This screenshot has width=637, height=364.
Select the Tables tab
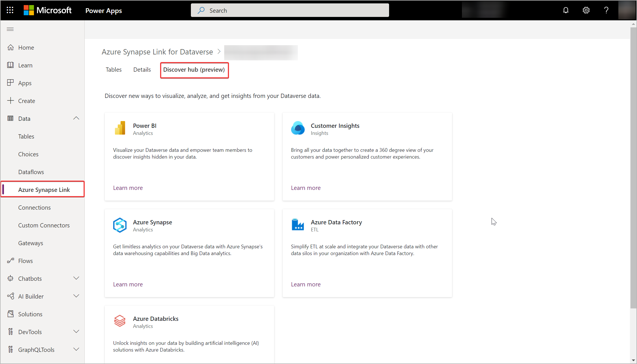(113, 69)
